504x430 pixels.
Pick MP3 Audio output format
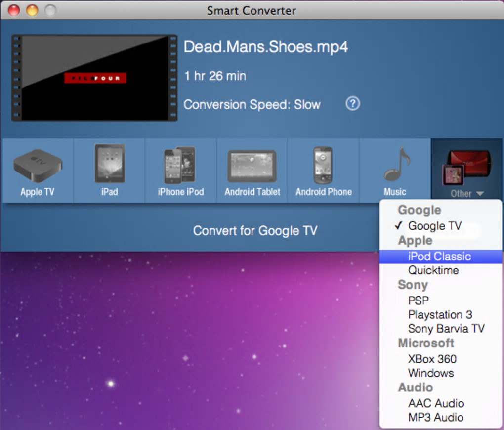[x=441, y=417]
